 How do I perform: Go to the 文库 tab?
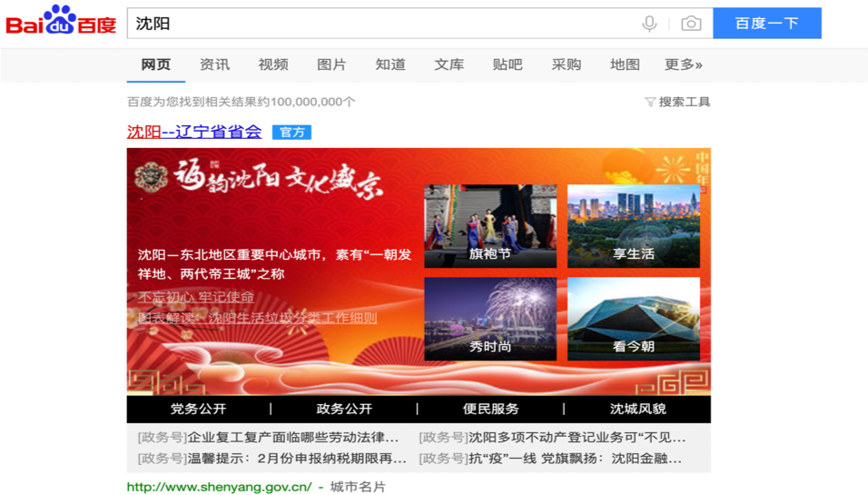[x=449, y=64]
